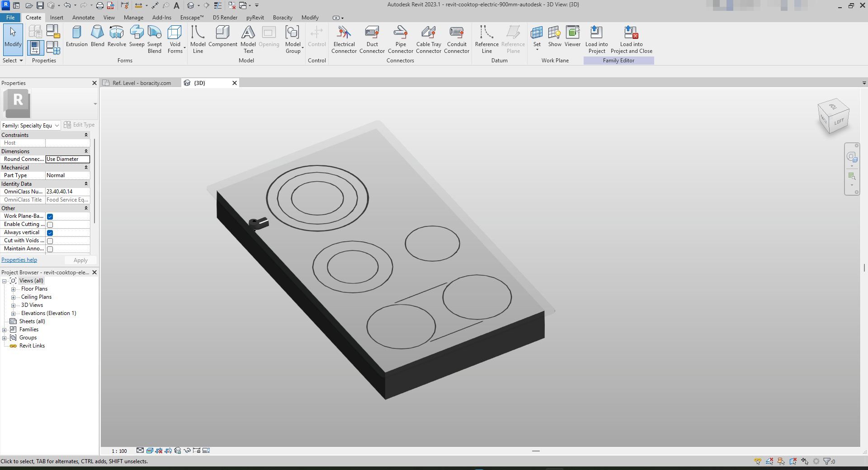Select the Swept Blend tool
This screenshot has width=868, height=470.
pyautogui.click(x=154, y=39)
